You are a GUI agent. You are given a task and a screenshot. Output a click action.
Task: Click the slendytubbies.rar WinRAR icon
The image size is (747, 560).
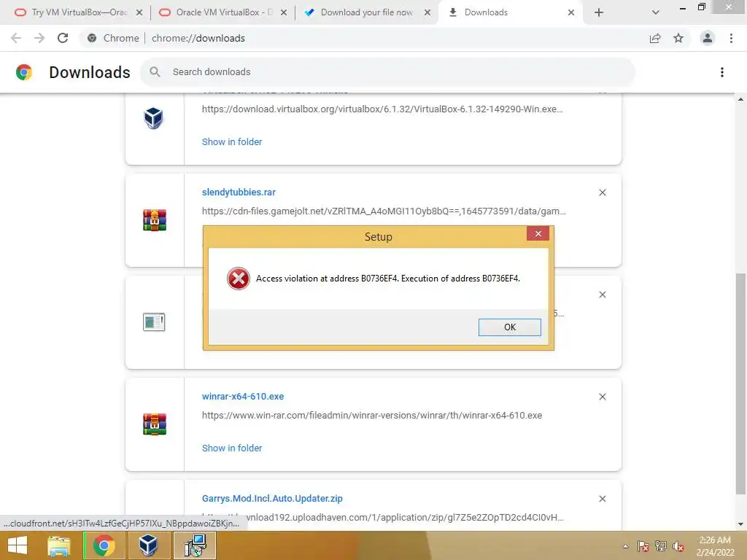click(155, 220)
